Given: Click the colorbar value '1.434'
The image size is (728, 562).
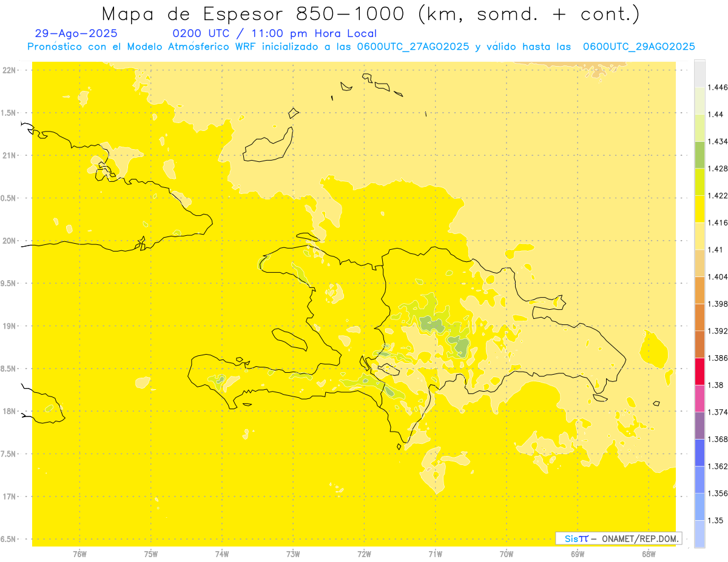Looking at the screenshot, I should [718, 141].
